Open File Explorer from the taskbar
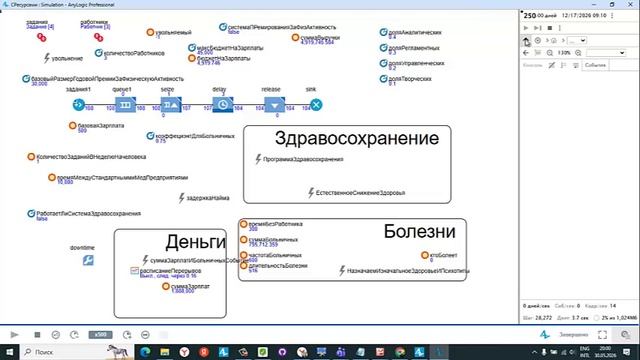This screenshot has width=640, height=360. (x=165, y=352)
